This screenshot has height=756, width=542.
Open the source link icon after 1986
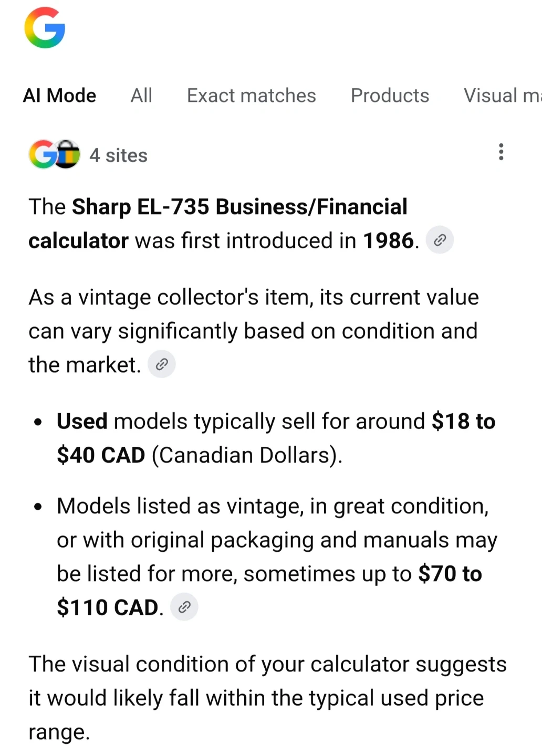[x=440, y=240]
